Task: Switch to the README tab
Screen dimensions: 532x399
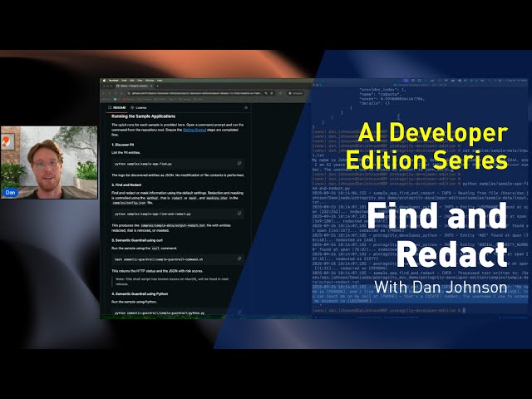Action: [117, 107]
